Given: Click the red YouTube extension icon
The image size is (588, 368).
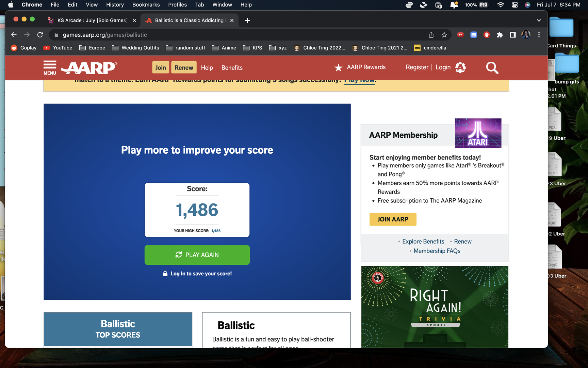Looking at the screenshot, I should (x=460, y=35).
